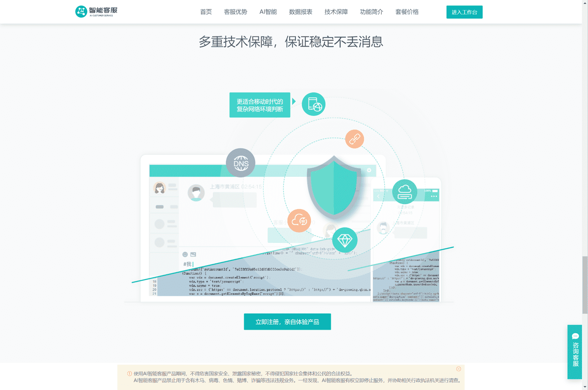588x390 pixels.
Task: Click the scrollbar down arrow
Action: pyautogui.click(x=585, y=387)
